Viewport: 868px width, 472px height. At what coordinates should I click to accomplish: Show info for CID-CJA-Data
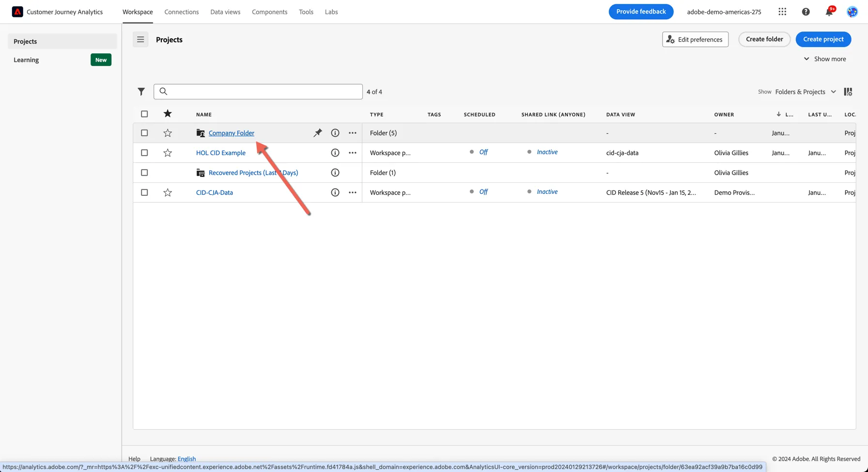335,192
